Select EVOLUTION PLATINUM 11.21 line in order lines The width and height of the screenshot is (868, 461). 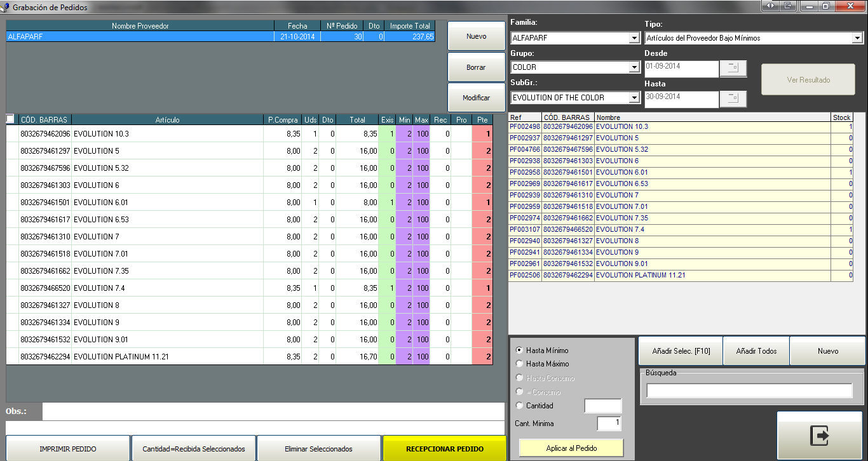(249, 357)
